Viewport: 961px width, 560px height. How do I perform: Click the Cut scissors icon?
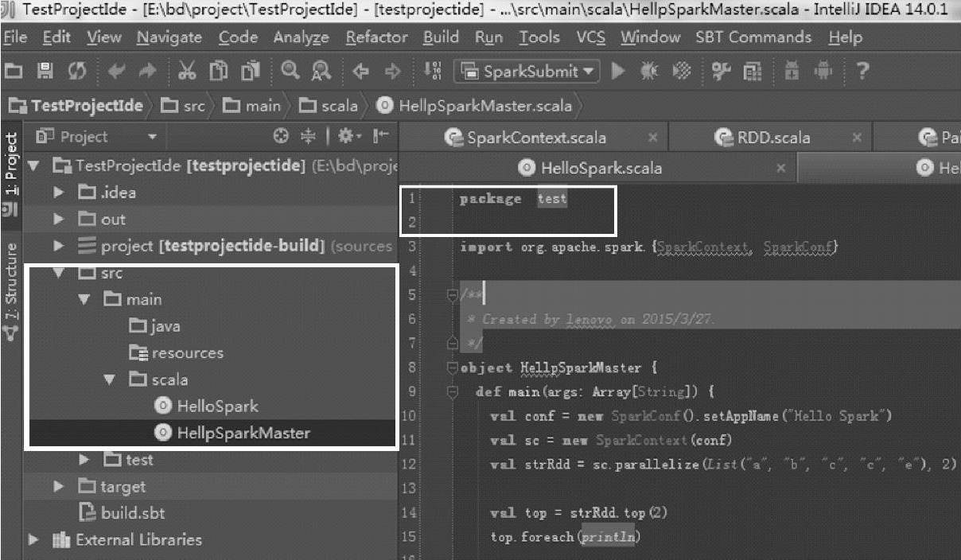(x=187, y=72)
